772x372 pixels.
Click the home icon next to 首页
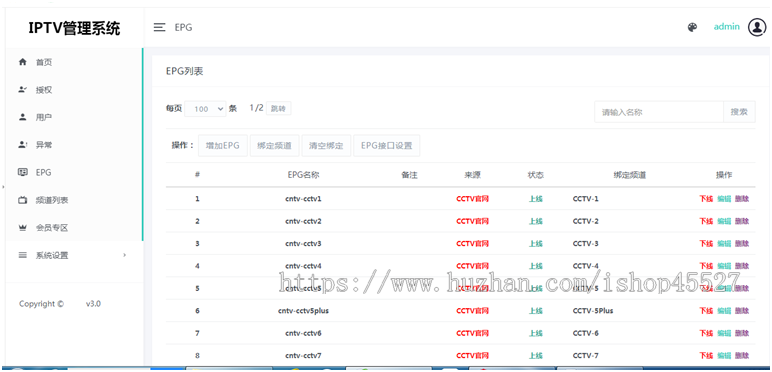tap(22, 62)
